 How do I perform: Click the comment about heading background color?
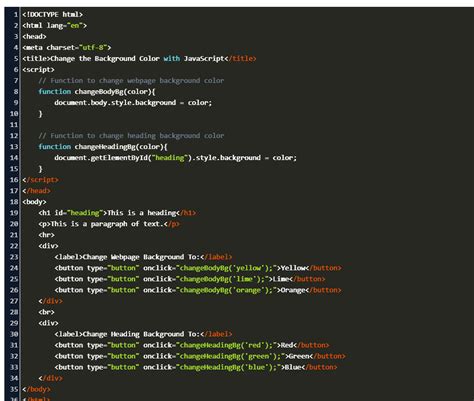(131, 135)
